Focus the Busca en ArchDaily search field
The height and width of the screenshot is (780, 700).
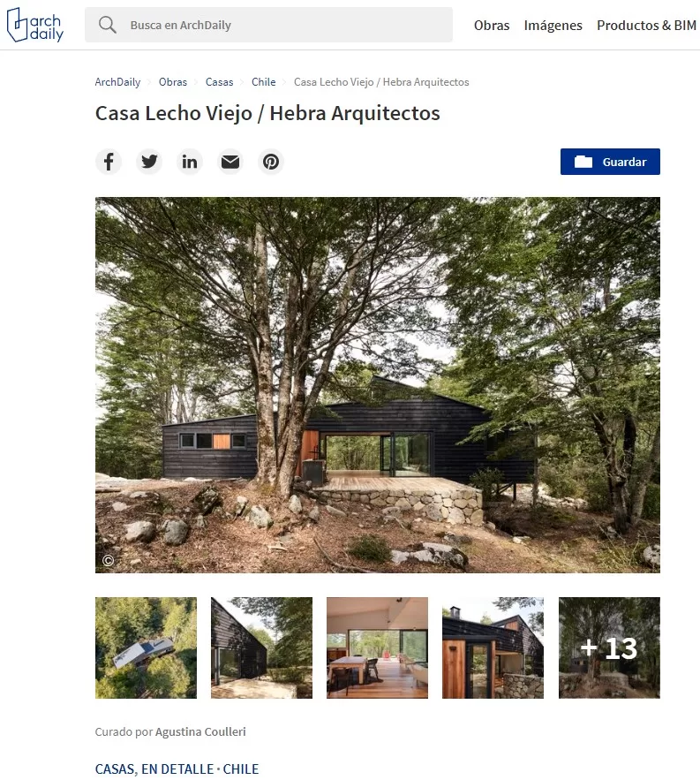pyautogui.click(x=268, y=25)
